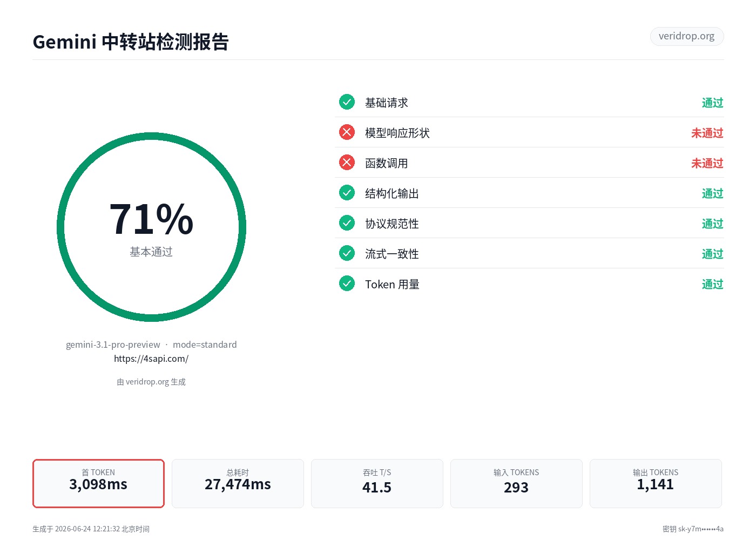Click the 71% circular score ring
Viewport: 756px width, 540px height.
[x=151, y=227]
